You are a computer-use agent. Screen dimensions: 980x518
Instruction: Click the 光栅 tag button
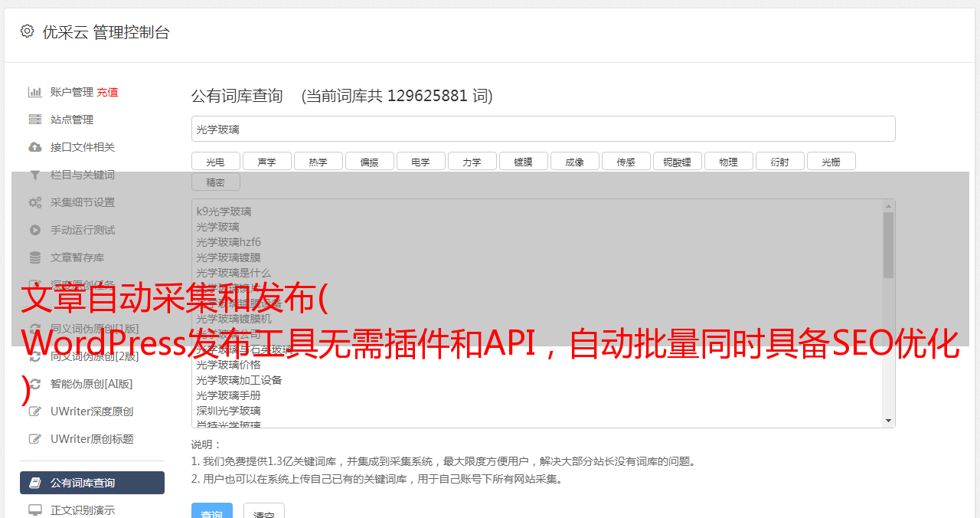tap(831, 161)
